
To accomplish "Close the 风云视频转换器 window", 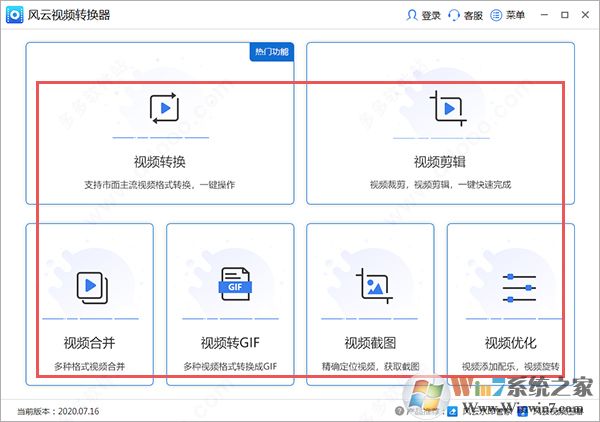I will 585,15.
